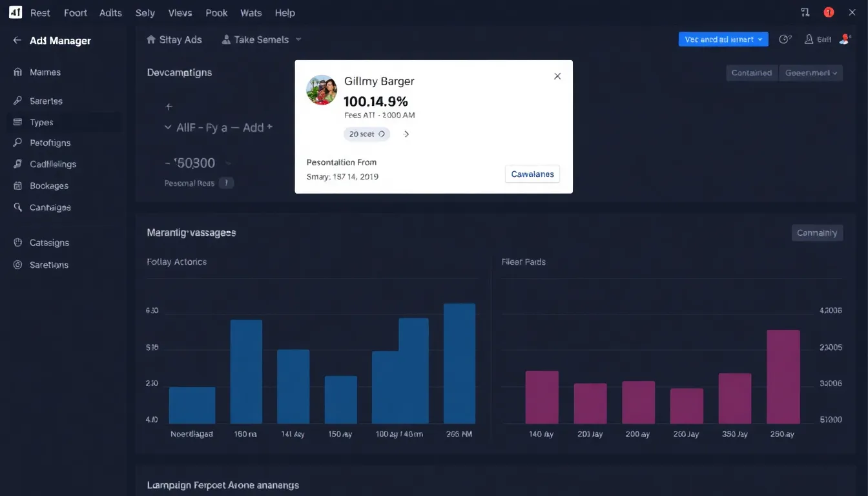
Task: Expand the Geoenment dropdown
Action: coord(811,73)
